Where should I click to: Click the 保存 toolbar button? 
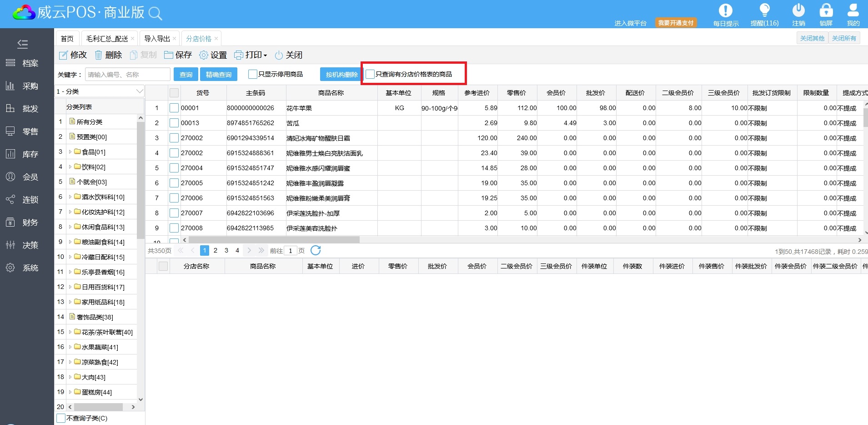coord(178,55)
